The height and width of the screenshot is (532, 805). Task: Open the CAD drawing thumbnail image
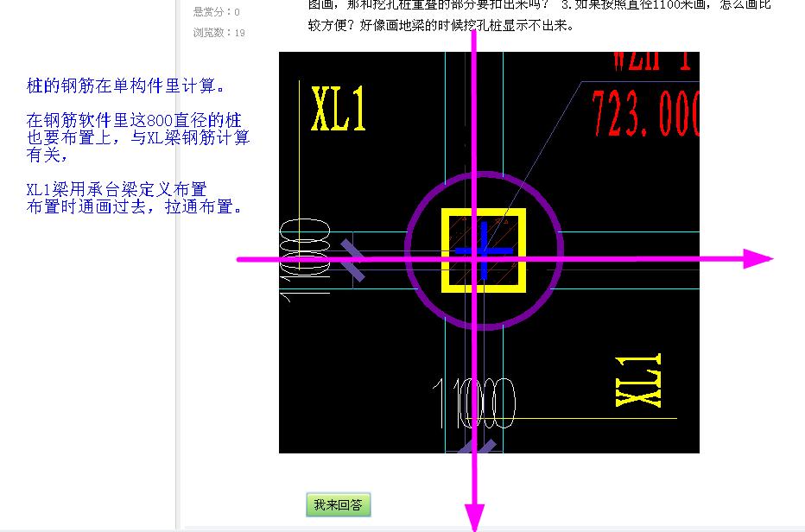(x=489, y=252)
